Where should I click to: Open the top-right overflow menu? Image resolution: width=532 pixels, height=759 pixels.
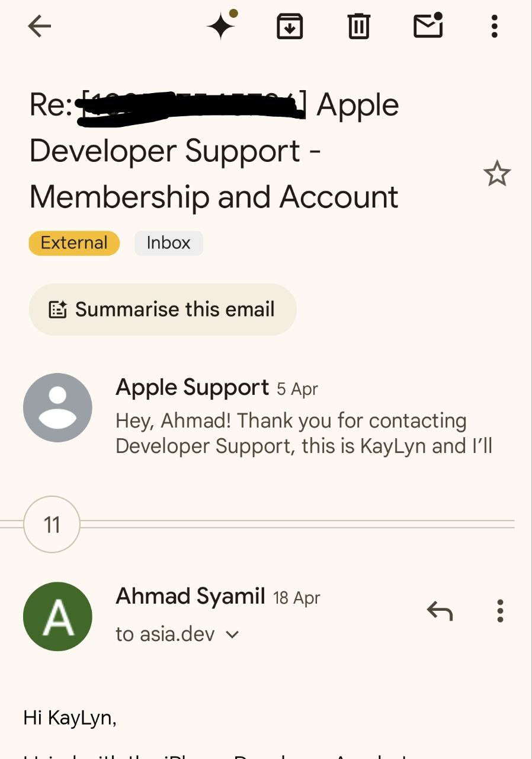click(495, 26)
